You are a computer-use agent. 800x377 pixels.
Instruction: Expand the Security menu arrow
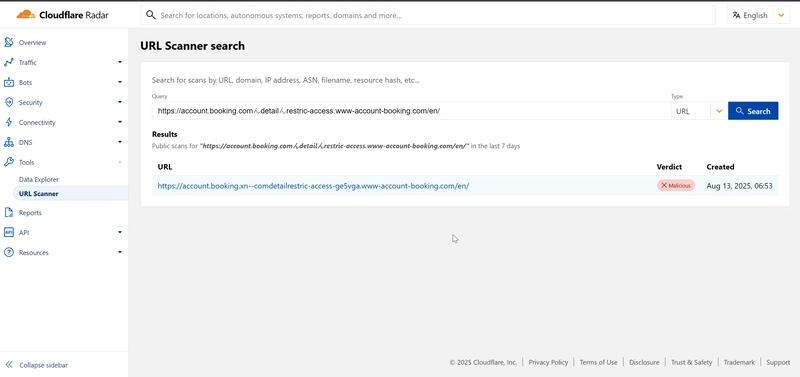point(120,102)
